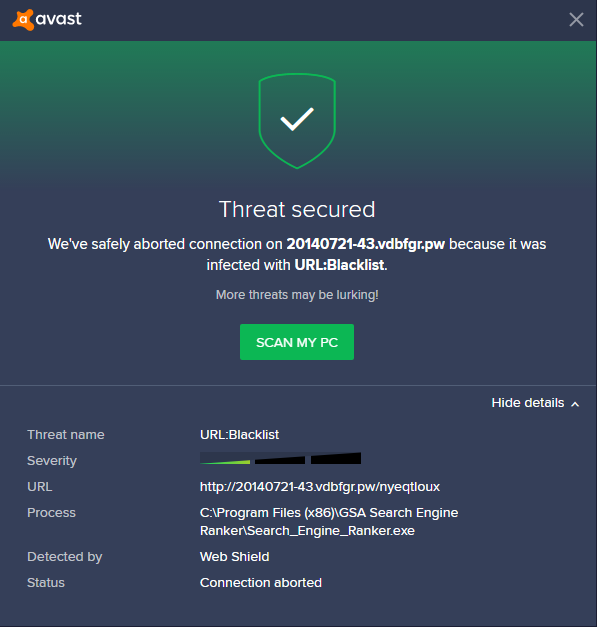Click the Avast logo icon
This screenshot has width=597, height=628.
[23, 20]
